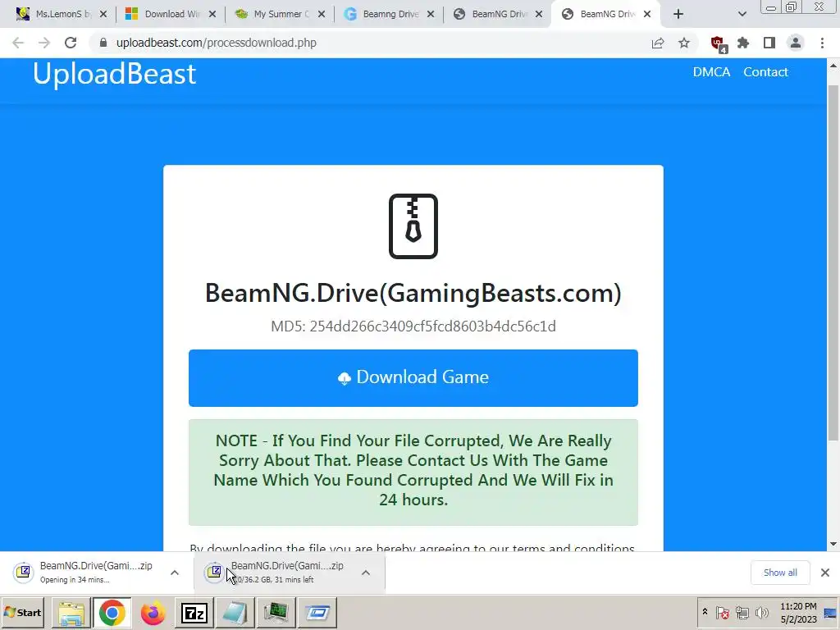Click the Action Center flag tray icon
Viewport: 840px width, 630px height.
pos(722,612)
